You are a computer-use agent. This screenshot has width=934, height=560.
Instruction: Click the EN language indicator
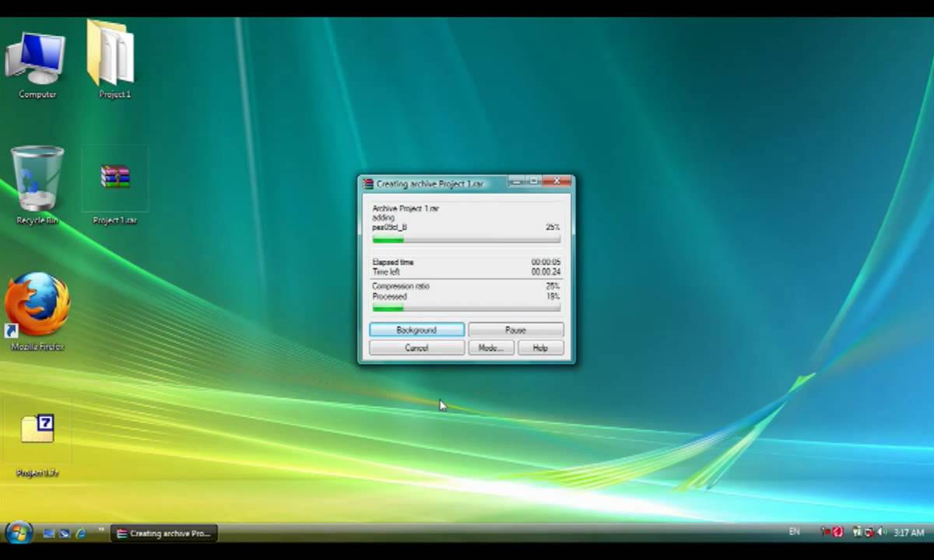(x=794, y=532)
